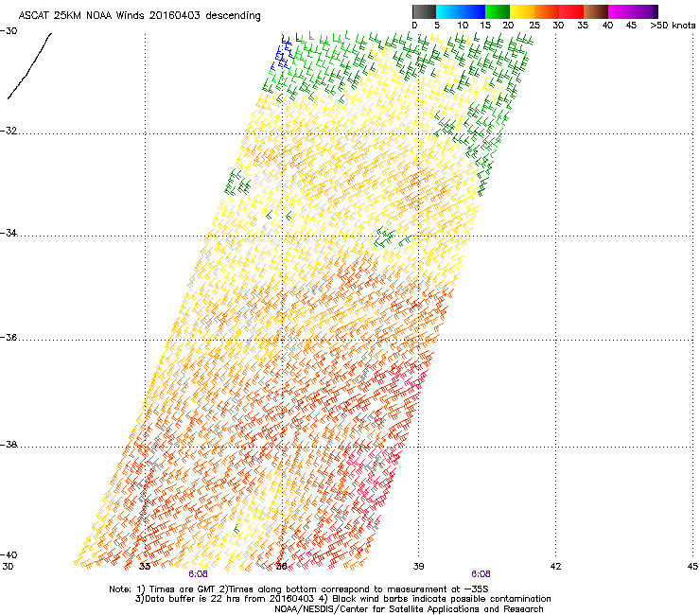Click the '-38' latitude axis label

point(9,445)
